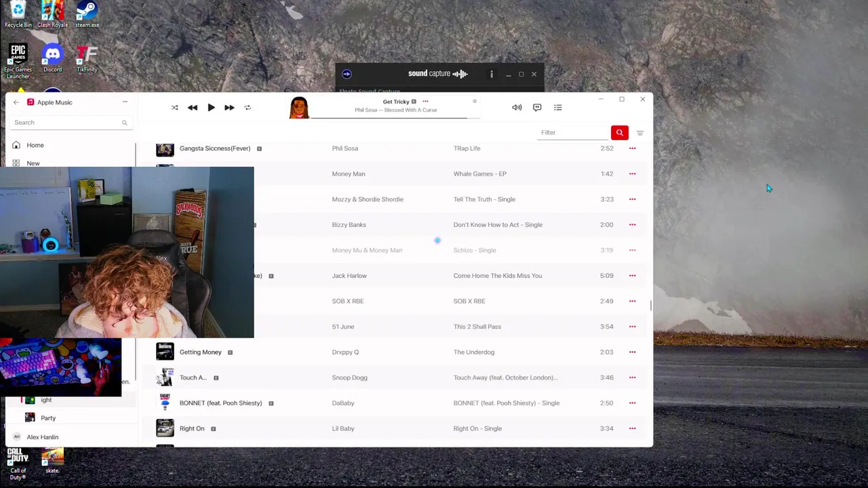Go to Home in the sidebar
Screen dimensions: 868x488
click(x=35, y=145)
